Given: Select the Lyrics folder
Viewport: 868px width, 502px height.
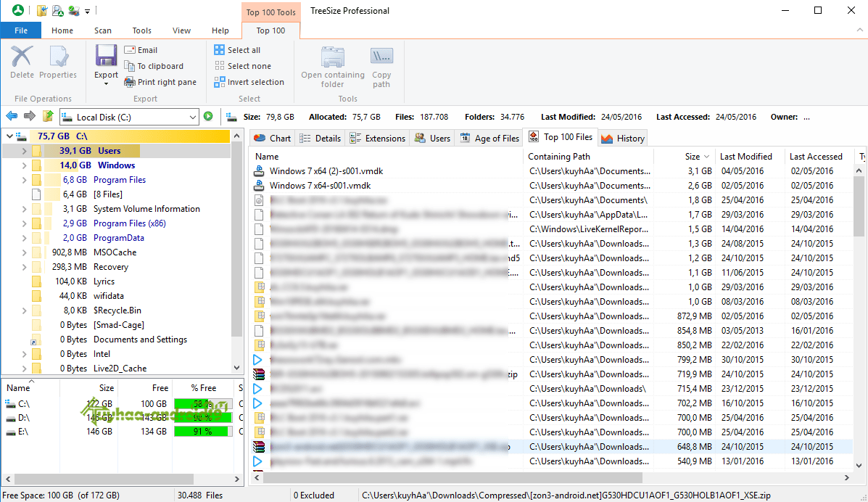Looking at the screenshot, I should (x=104, y=281).
